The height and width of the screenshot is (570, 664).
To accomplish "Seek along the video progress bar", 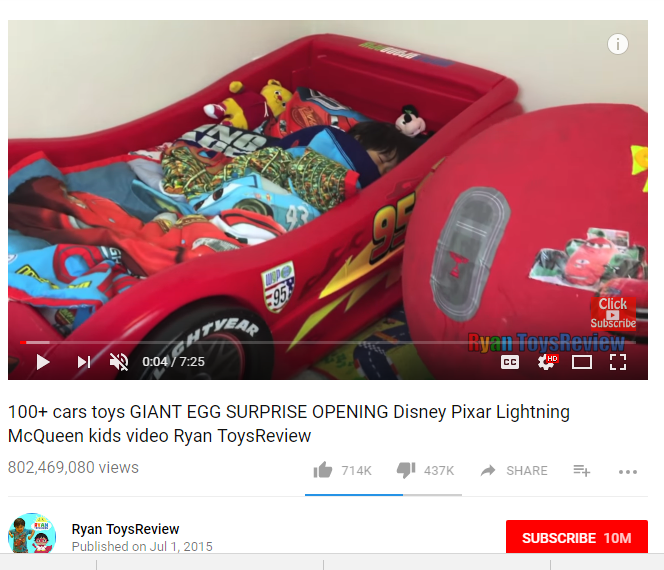I will (x=328, y=342).
